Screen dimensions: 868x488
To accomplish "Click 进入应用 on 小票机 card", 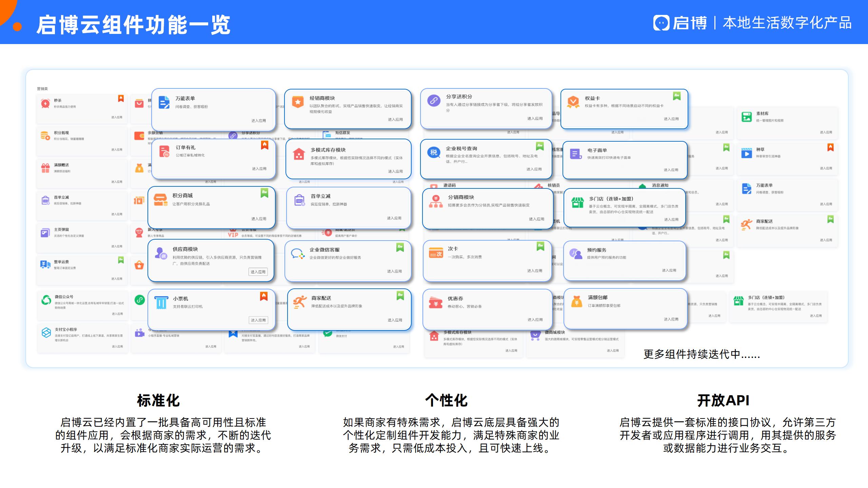I will [258, 320].
